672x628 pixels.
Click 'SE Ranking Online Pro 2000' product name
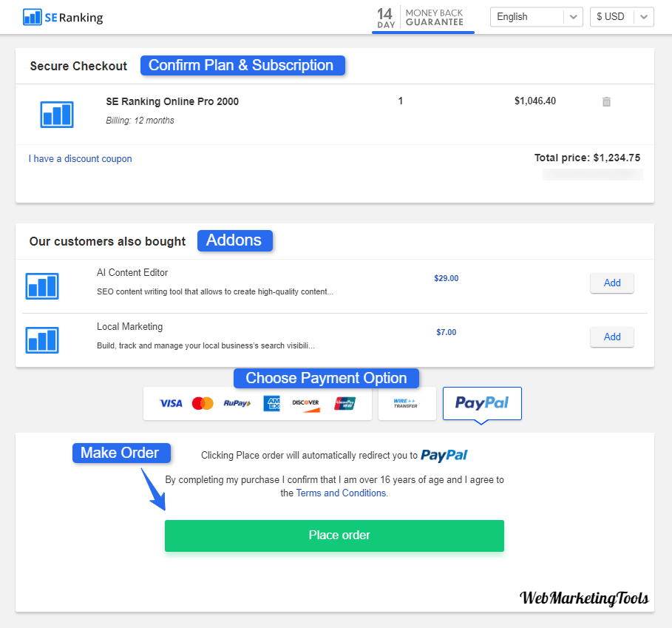tap(172, 101)
